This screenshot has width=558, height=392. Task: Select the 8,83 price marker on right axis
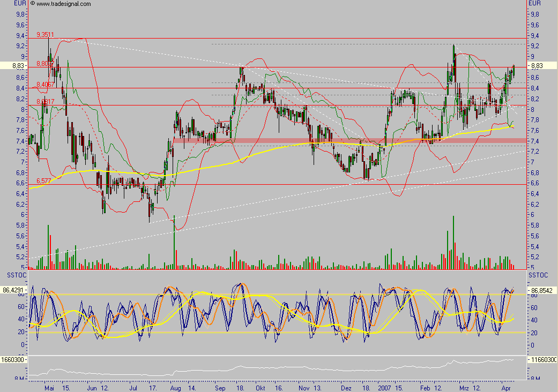coord(542,66)
